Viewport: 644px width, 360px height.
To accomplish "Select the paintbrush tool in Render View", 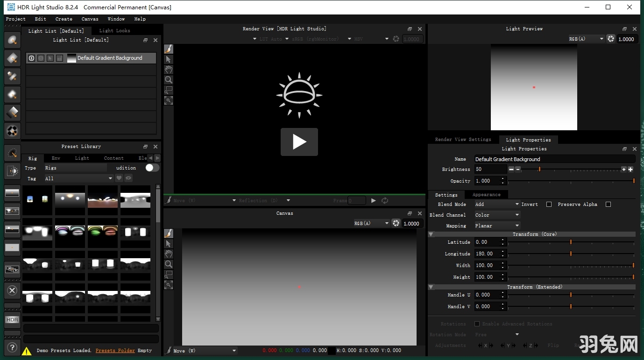I will pos(168,49).
